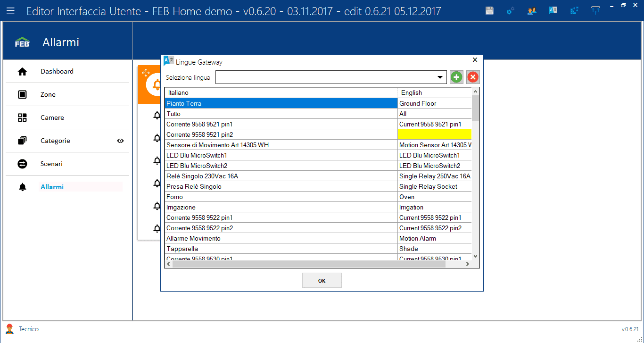Select the 'Oven' cell
Viewport: 644px width, 343px height.
point(435,197)
